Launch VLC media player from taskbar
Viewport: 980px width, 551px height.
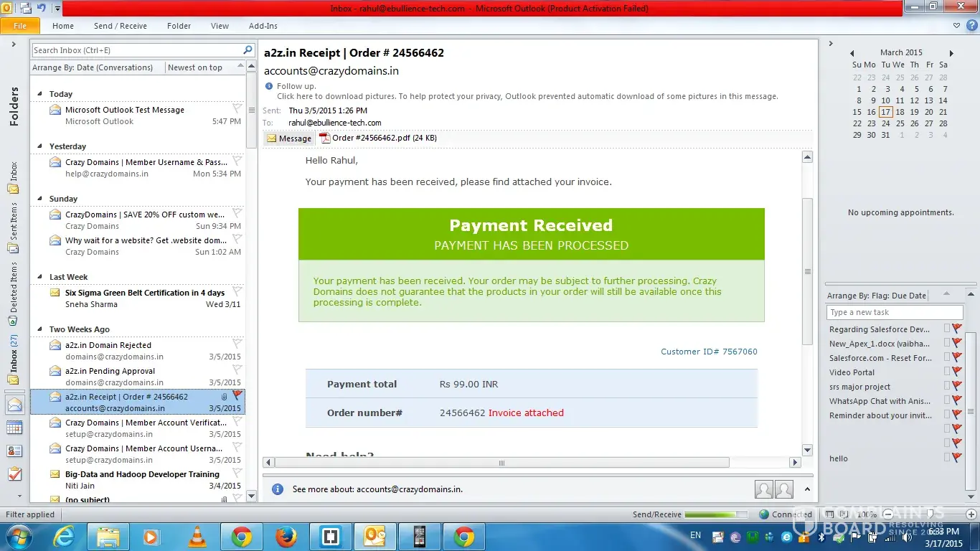coord(196,537)
